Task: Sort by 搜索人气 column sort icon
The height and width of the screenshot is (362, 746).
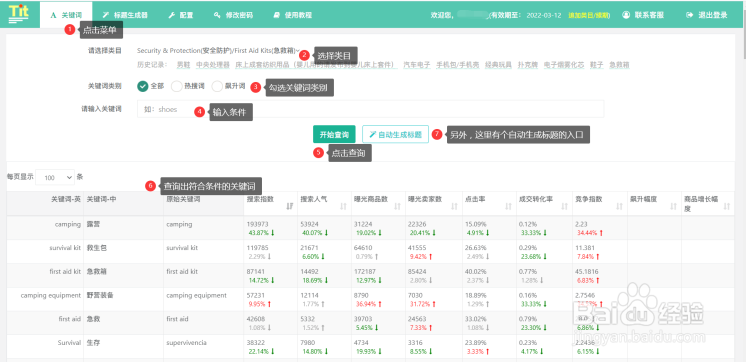Action: coord(344,206)
